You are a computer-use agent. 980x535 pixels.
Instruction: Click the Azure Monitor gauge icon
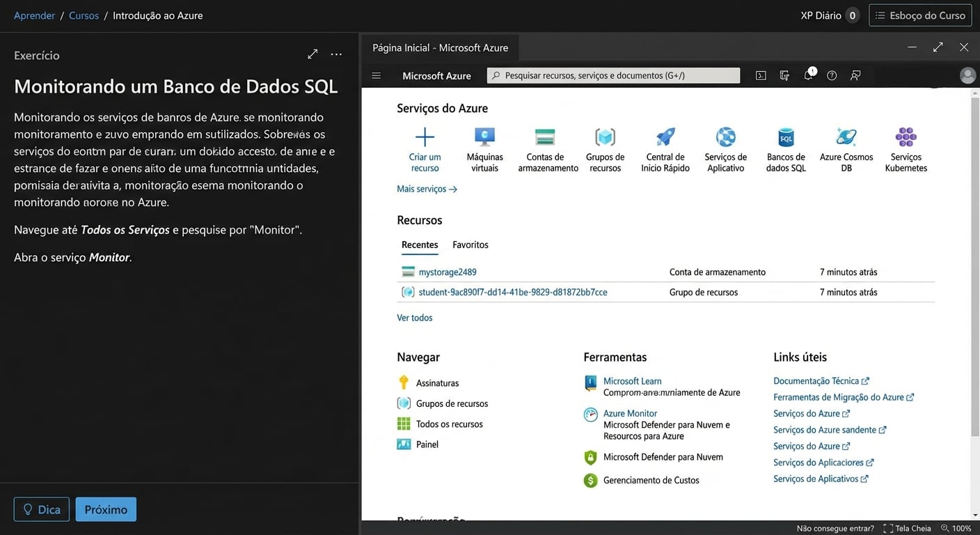590,415
